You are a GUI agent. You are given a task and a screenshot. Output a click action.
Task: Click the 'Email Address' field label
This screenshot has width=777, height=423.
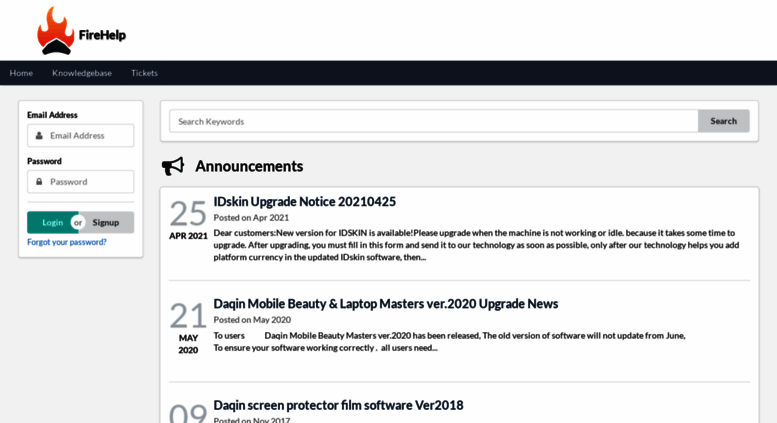coord(52,115)
